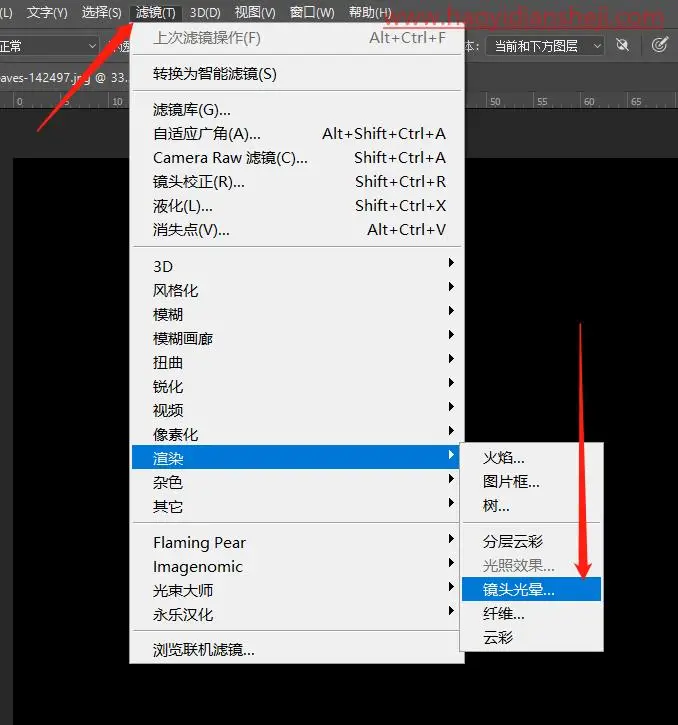Choose 镜头光晕... lens flare filter
Image resolution: width=678 pixels, height=725 pixels.
point(531,590)
